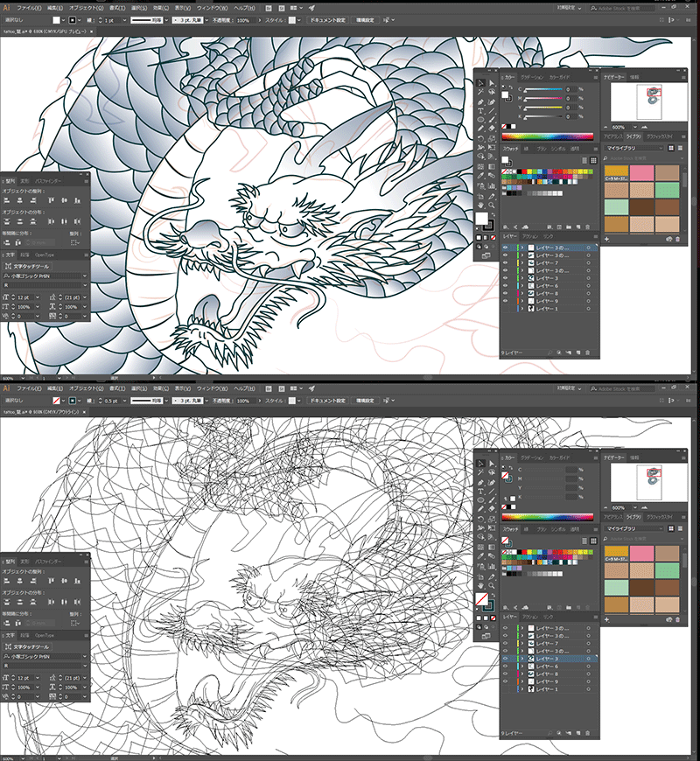
Task: Open マイライブラリ dropdown in top Libraries panel
Action: click(634, 148)
